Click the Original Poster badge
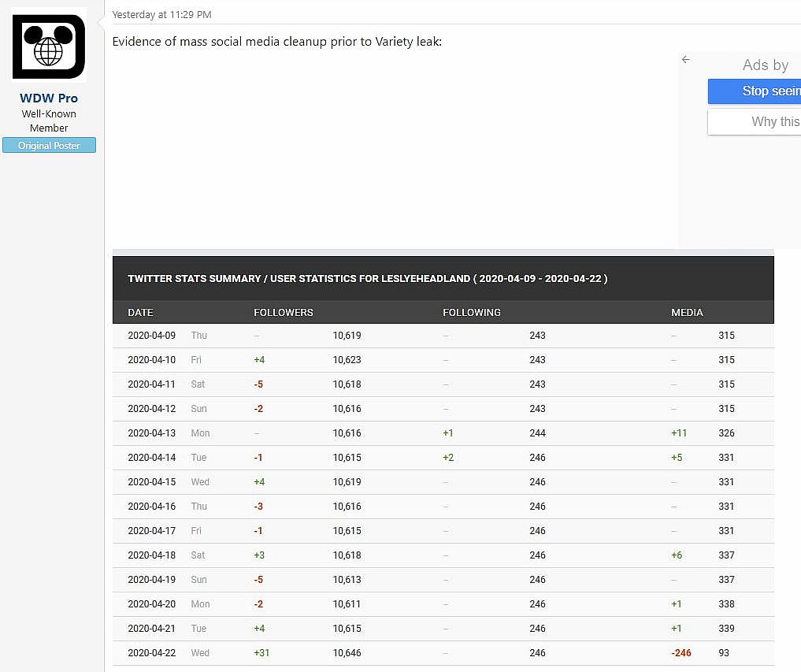This screenshot has width=801, height=672. point(49,145)
